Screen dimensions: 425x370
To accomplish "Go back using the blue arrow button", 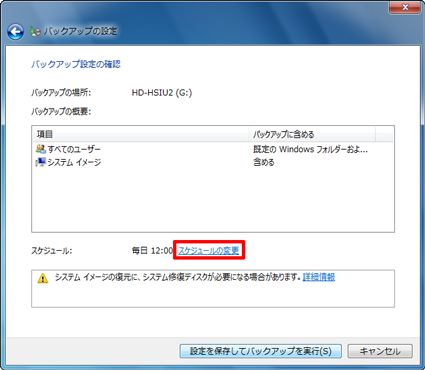I will click(x=15, y=32).
